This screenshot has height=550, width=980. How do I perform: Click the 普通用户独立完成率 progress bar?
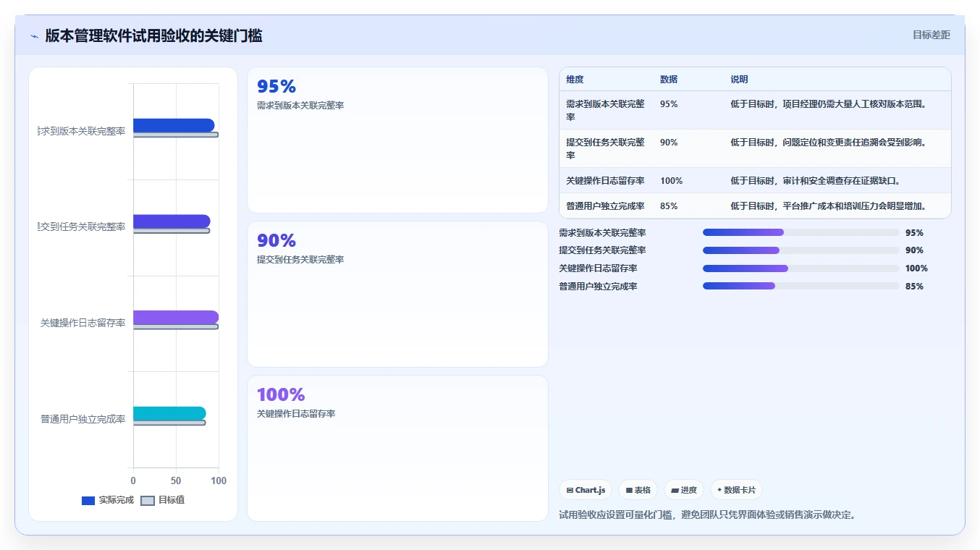[801, 287]
